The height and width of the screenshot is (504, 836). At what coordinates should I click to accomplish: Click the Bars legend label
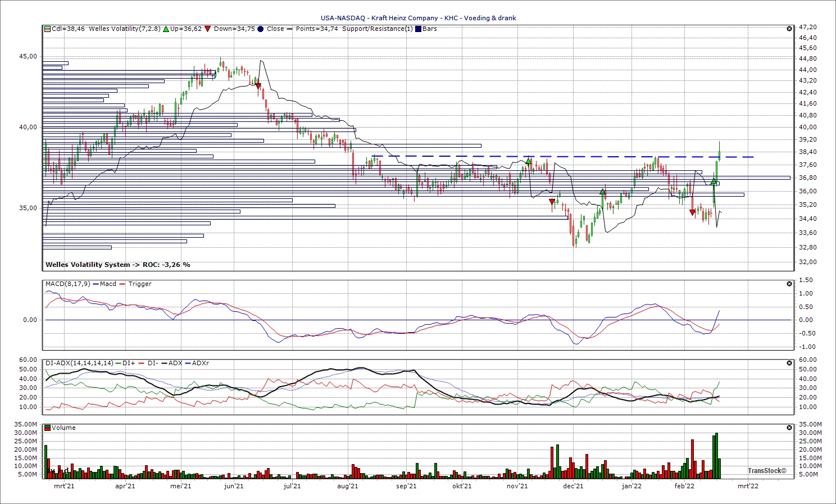coord(430,29)
